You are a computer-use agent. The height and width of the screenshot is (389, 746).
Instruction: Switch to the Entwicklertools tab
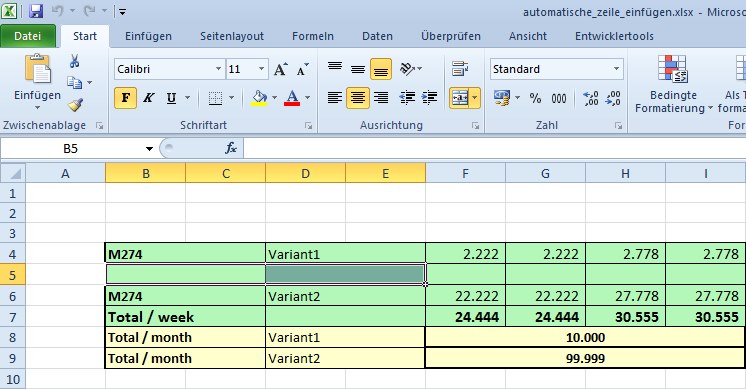614,36
